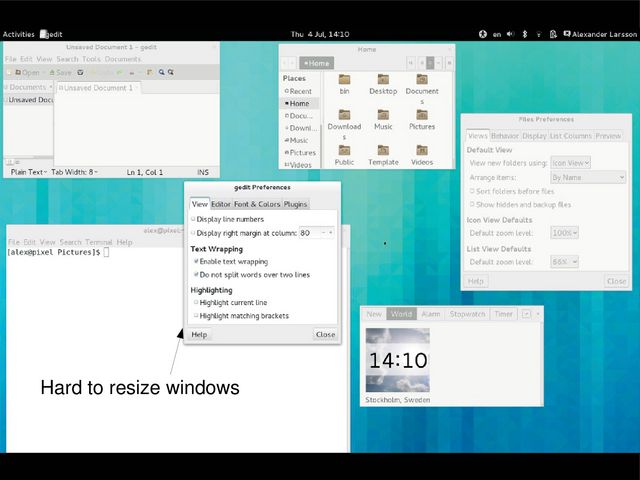640x480 pixels.
Task: Open the Tab Width dropdown
Action: pyautogui.click(x=74, y=172)
